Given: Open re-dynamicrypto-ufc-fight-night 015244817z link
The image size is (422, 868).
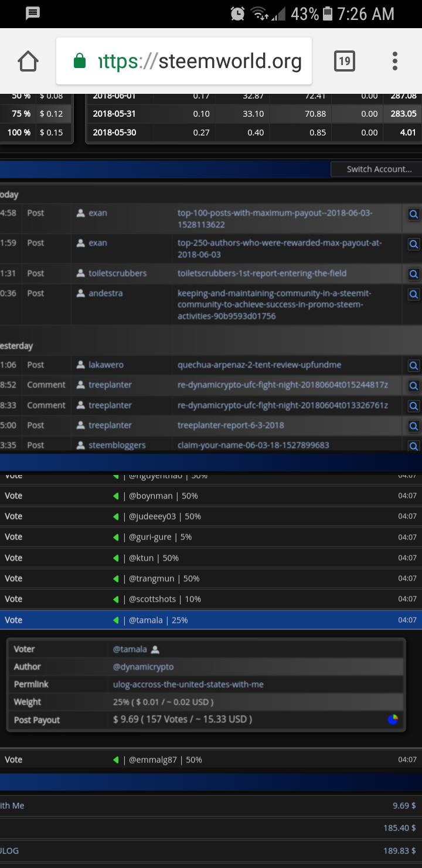Looking at the screenshot, I should click(283, 385).
